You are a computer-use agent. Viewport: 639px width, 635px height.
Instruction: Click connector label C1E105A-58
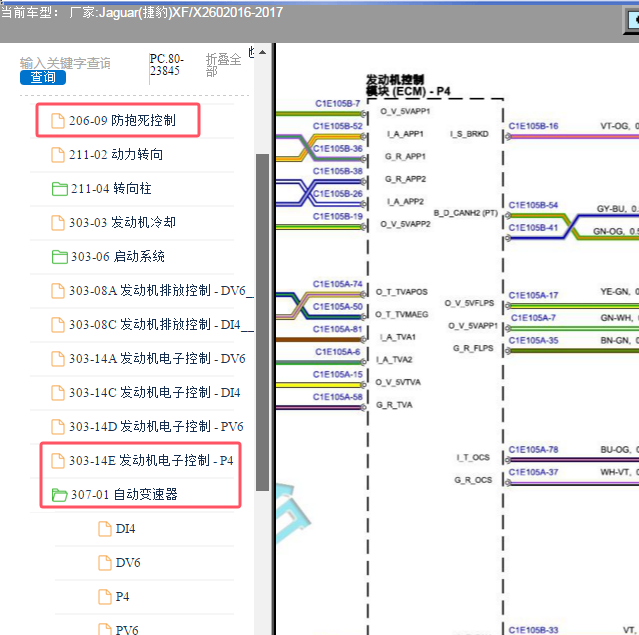click(x=338, y=397)
